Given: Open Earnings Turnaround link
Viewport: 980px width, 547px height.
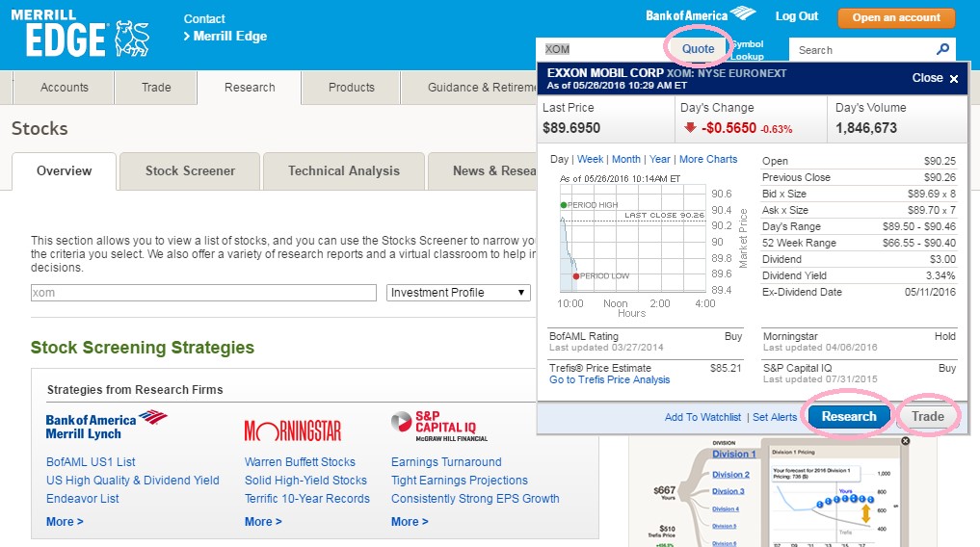Looking at the screenshot, I should click(446, 462).
